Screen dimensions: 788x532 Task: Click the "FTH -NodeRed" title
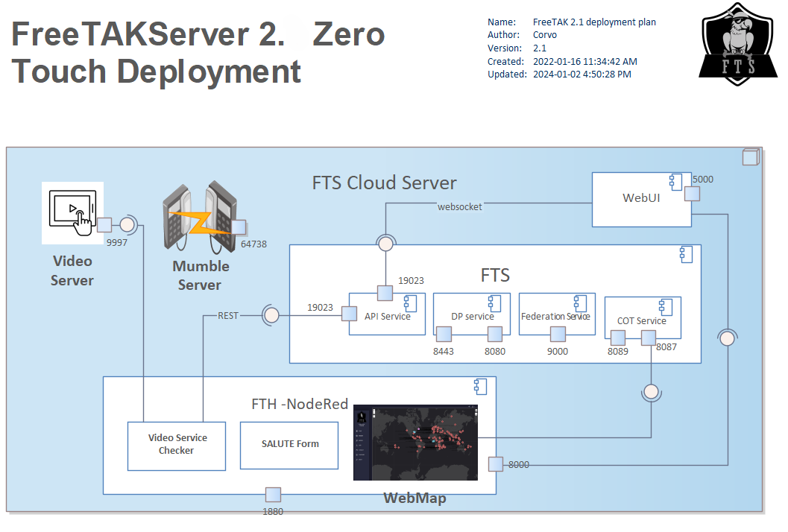pos(300,404)
